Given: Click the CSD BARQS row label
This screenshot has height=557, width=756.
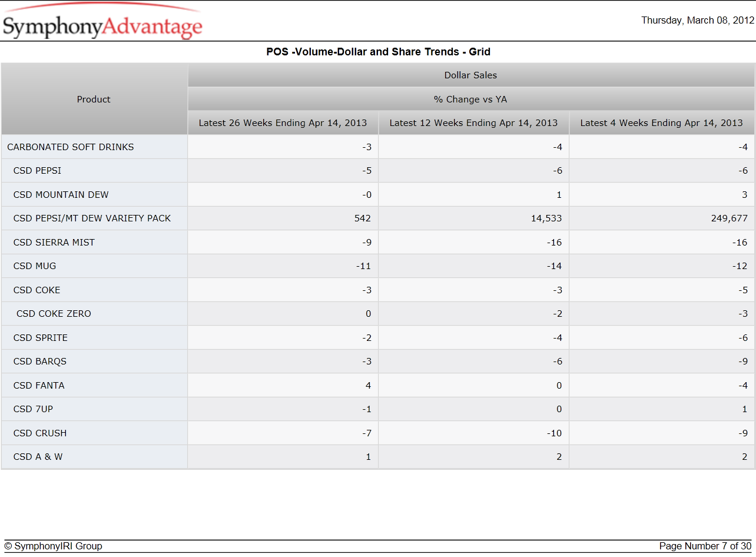Looking at the screenshot, I should (x=40, y=362).
